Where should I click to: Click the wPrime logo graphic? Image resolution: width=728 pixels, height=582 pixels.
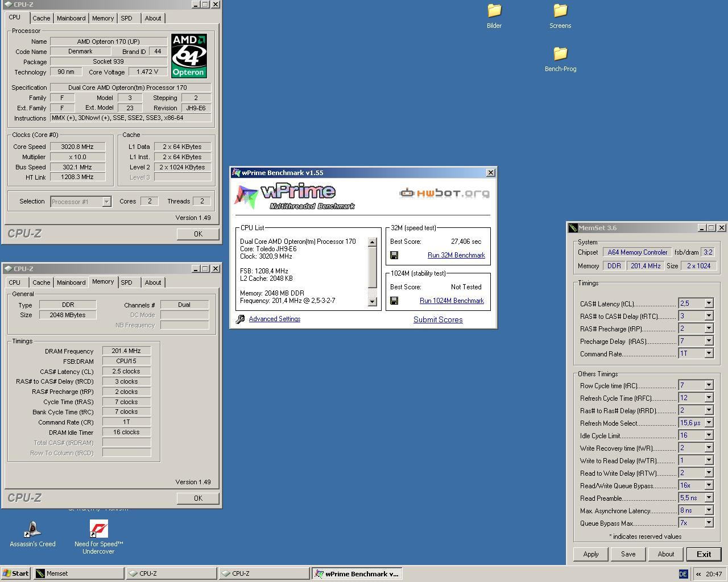[x=295, y=197]
